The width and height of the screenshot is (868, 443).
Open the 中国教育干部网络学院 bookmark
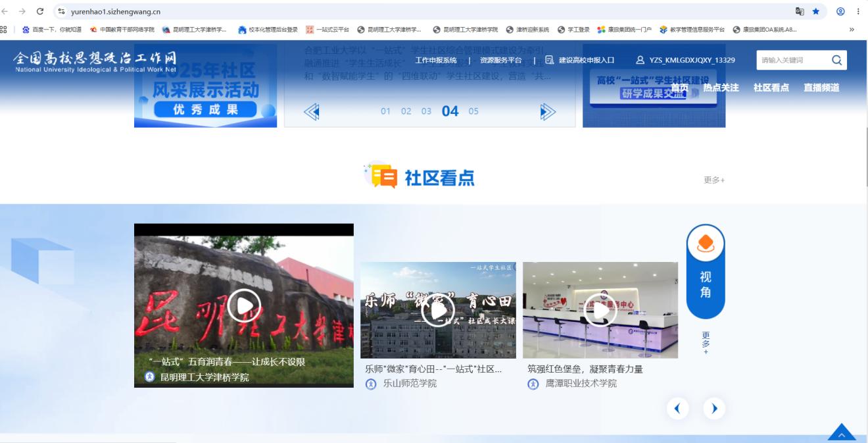[122, 30]
